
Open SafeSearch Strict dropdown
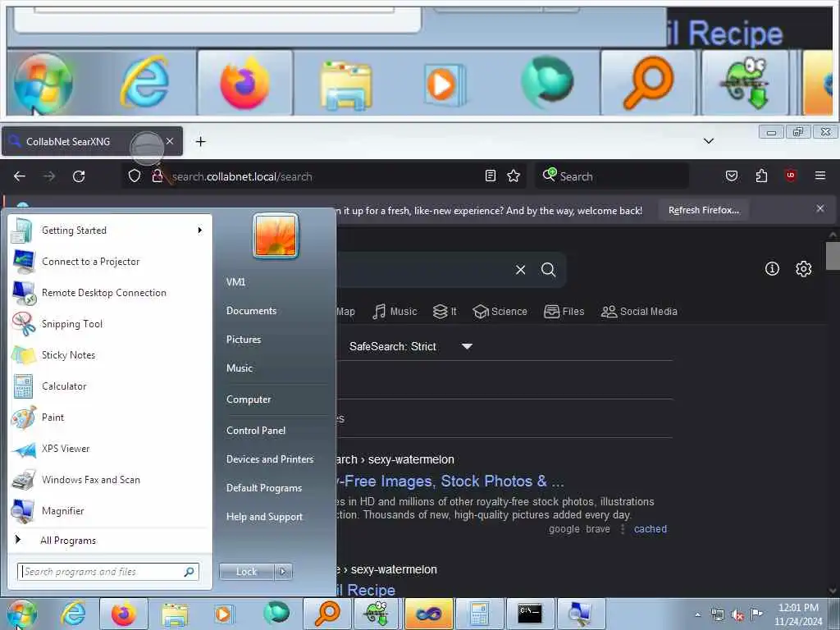coord(410,347)
